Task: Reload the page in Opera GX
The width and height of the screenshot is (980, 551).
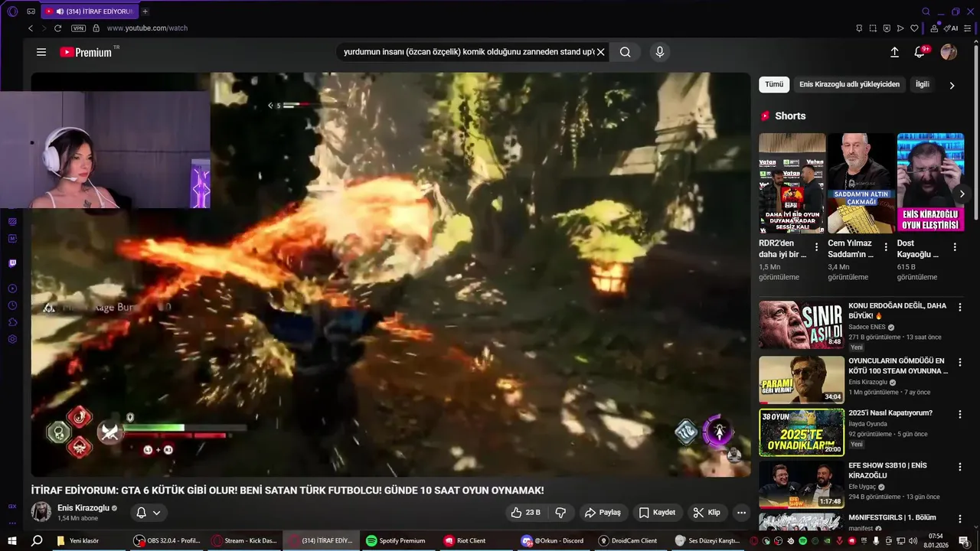Action: [x=57, y=28]
